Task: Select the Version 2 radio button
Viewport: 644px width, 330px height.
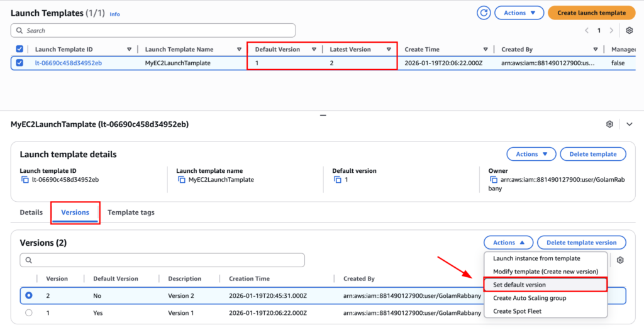Action: pyautogui.click(x=28, y=295)
